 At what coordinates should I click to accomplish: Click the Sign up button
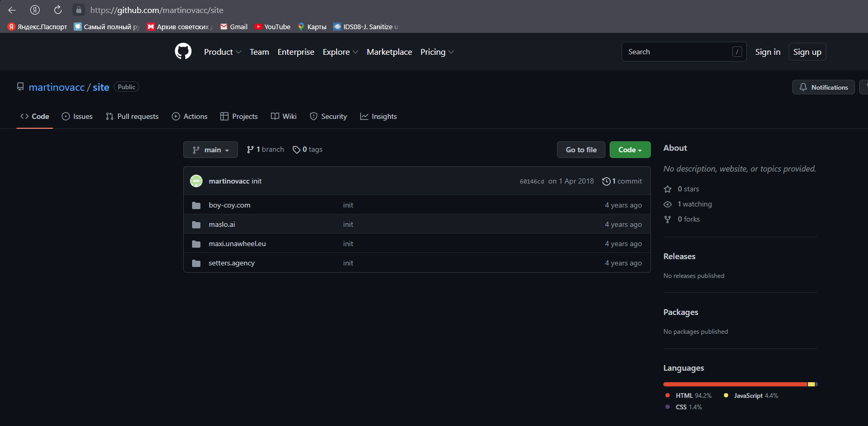tap(807, 52)
